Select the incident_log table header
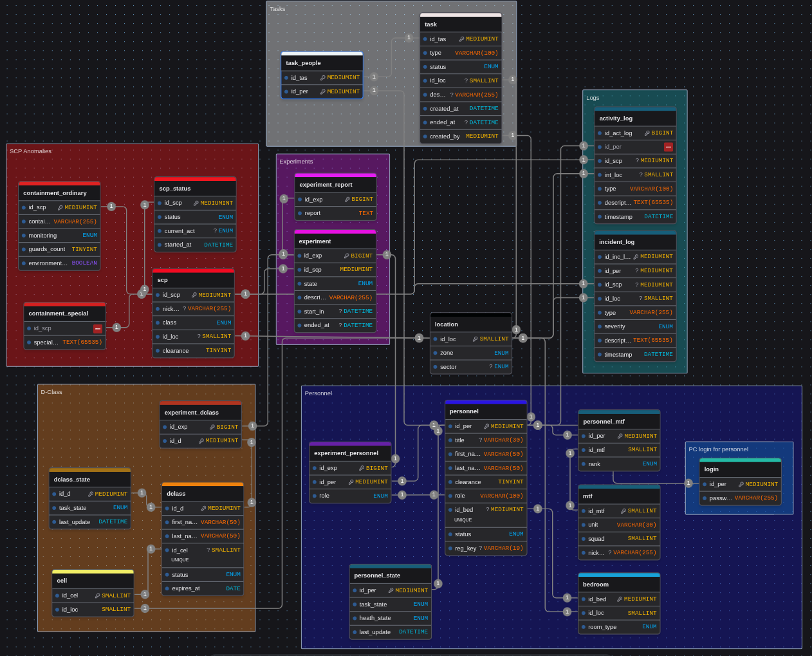This screenshot has height=656, width=812. (x=635, y=242)
